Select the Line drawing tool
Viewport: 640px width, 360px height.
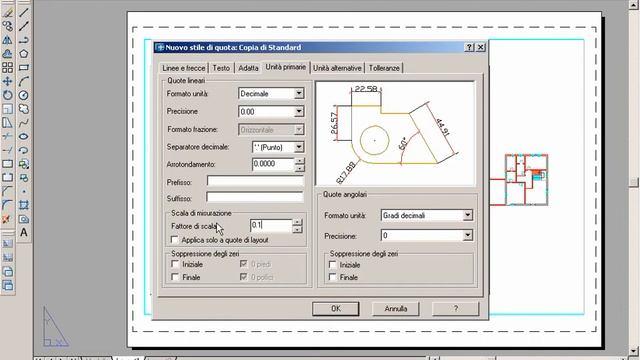[24, 13]
